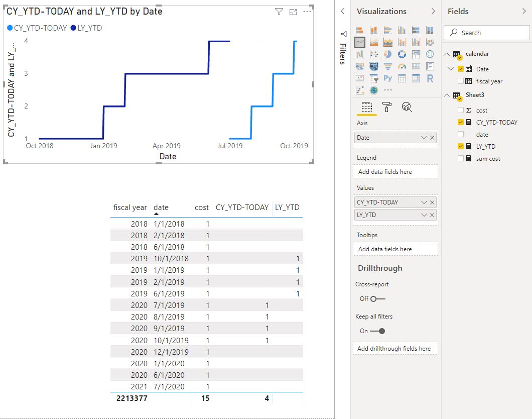Image resolution: width=532 pixels, height=419 pixels.
Task: Select the card visual
Action: (416, 66)
